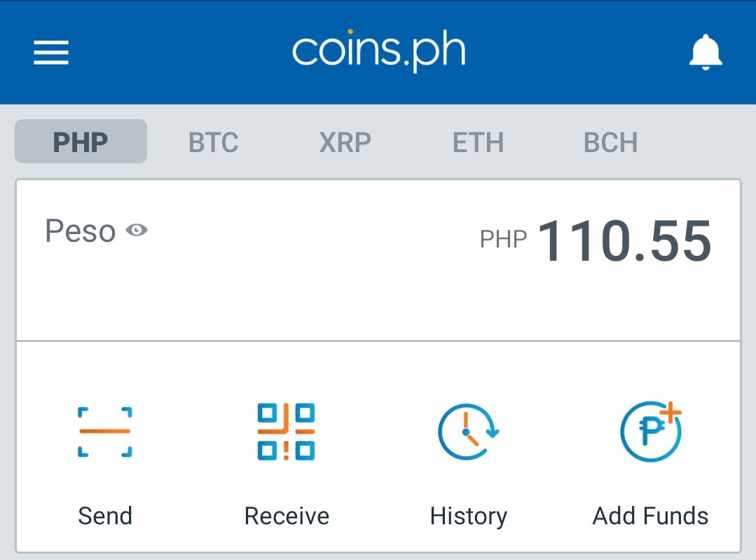Tap the Send label
The image size is (756, 560).
pyautogui.click(x=105, y=516)
